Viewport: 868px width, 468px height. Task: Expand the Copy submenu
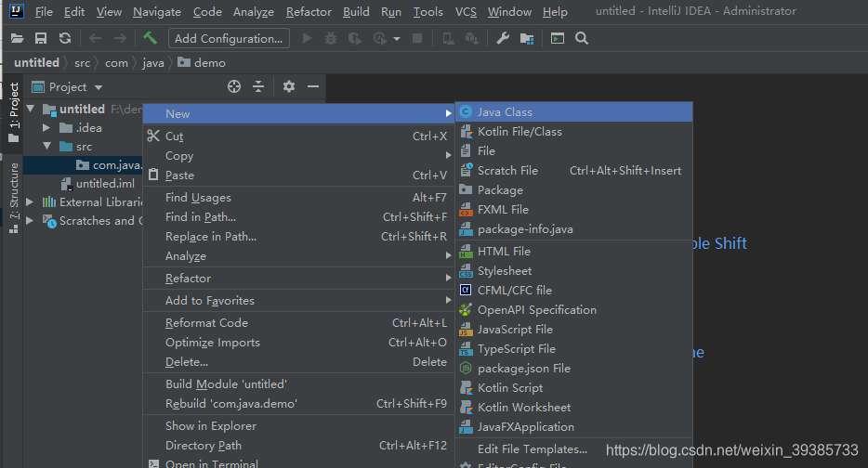point(298,155)
